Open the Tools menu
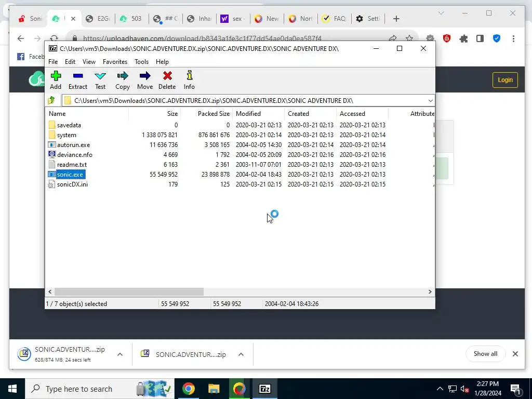This screenshot has height=399, width=532. (141, 62)
